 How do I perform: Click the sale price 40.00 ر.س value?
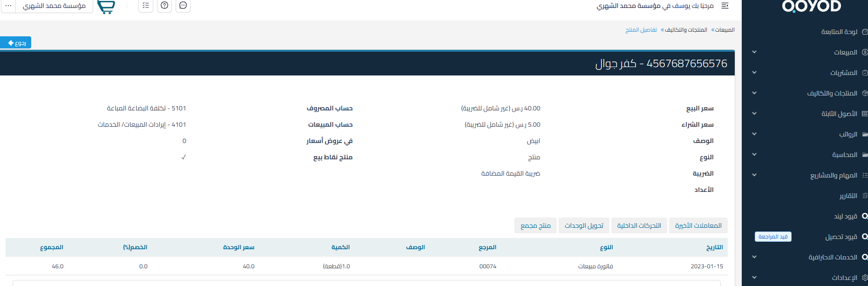tap(501, 108)
